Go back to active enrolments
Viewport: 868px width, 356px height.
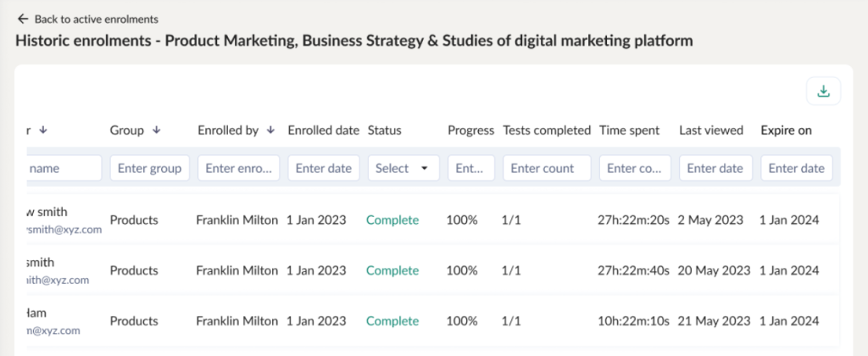tap(96, 19)
